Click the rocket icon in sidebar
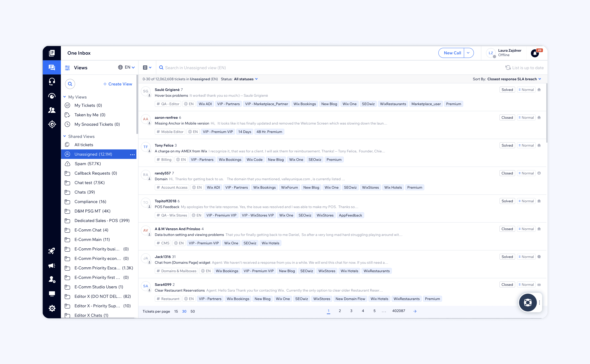 pyautogui.click(x=52, y=251)
